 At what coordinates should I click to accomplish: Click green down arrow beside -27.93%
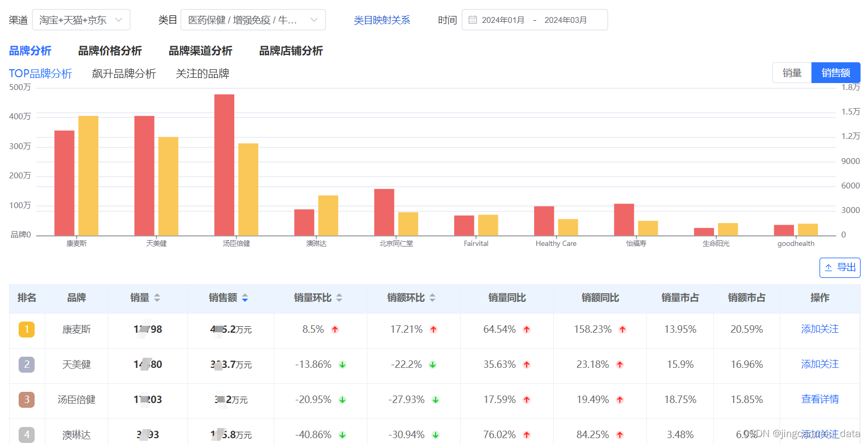[x=436, y=400]
